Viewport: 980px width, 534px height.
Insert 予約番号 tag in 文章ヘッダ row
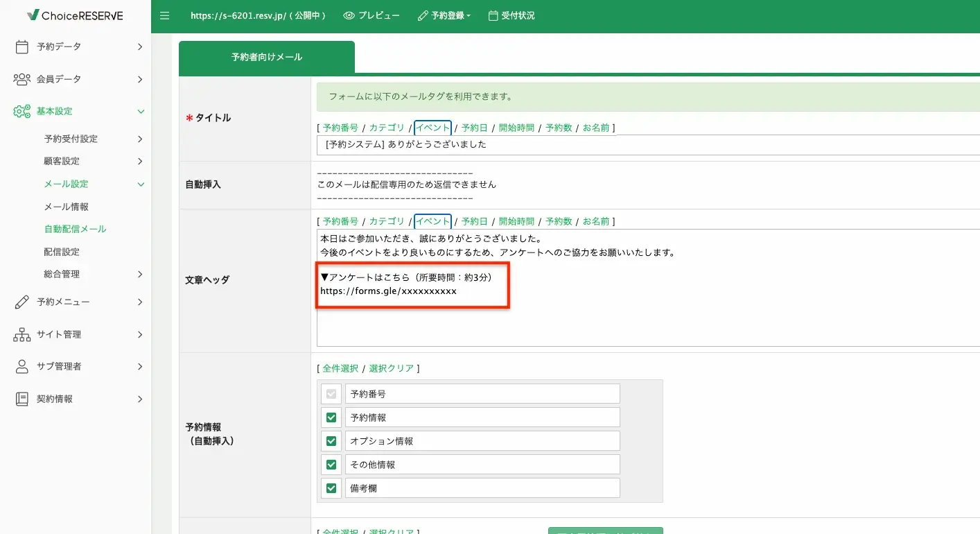point(340,221)
